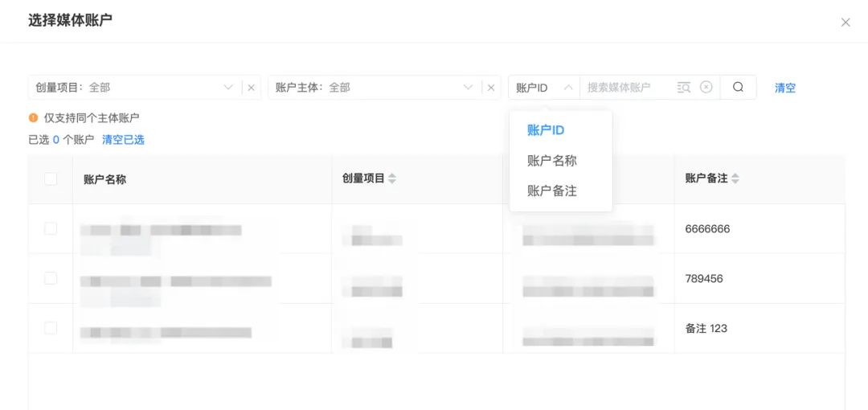Click the magnifier search button
Image resolution: width=868 pixels, height=410 pixels.
[738, 88]
